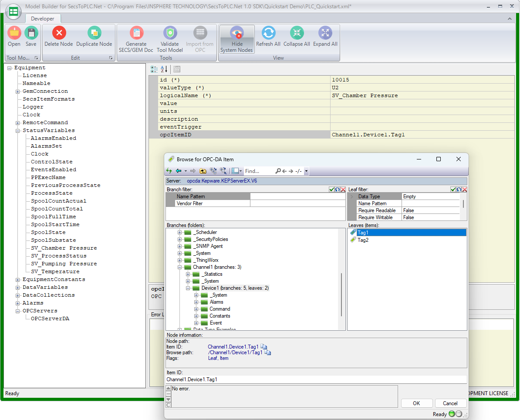Sort properties alphabetically with the A-Z icon
This screenshot has height=420, width=520.
pos(164,69)
